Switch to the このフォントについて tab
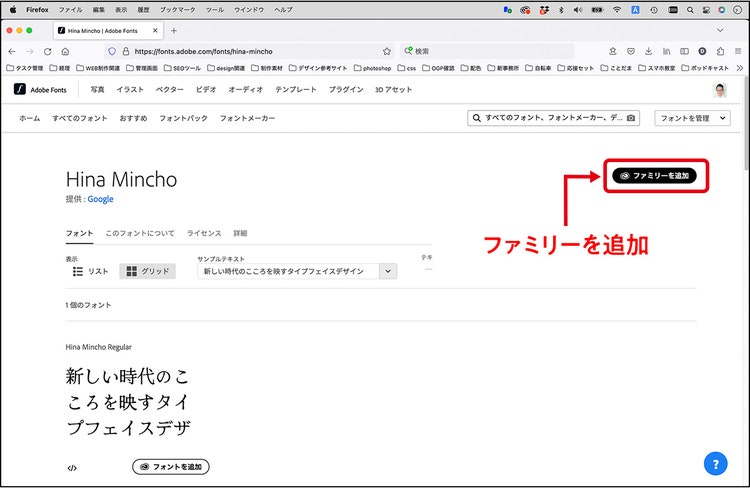 click(140, 233)
